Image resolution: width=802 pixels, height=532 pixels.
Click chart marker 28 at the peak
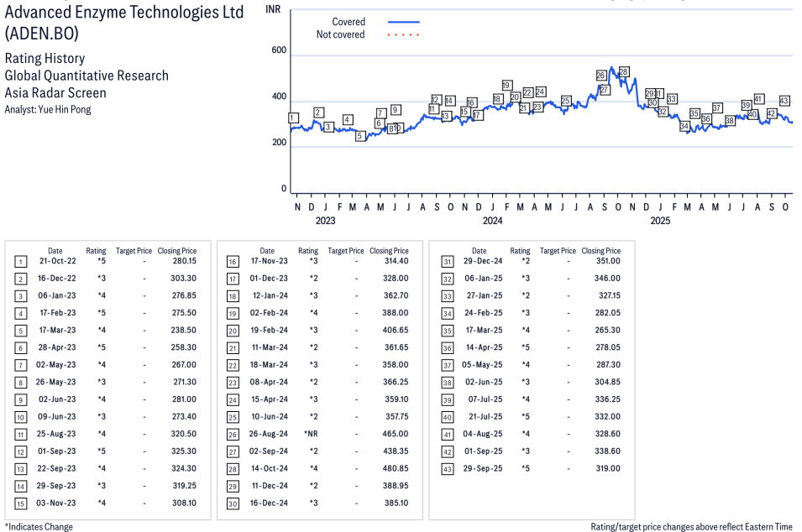coord(623,72)
